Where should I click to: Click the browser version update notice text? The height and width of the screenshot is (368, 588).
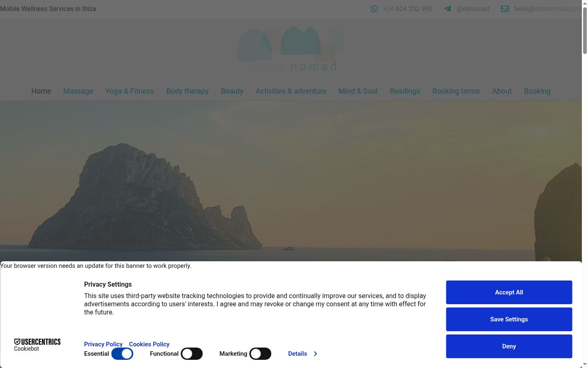(x=96, y=266)
